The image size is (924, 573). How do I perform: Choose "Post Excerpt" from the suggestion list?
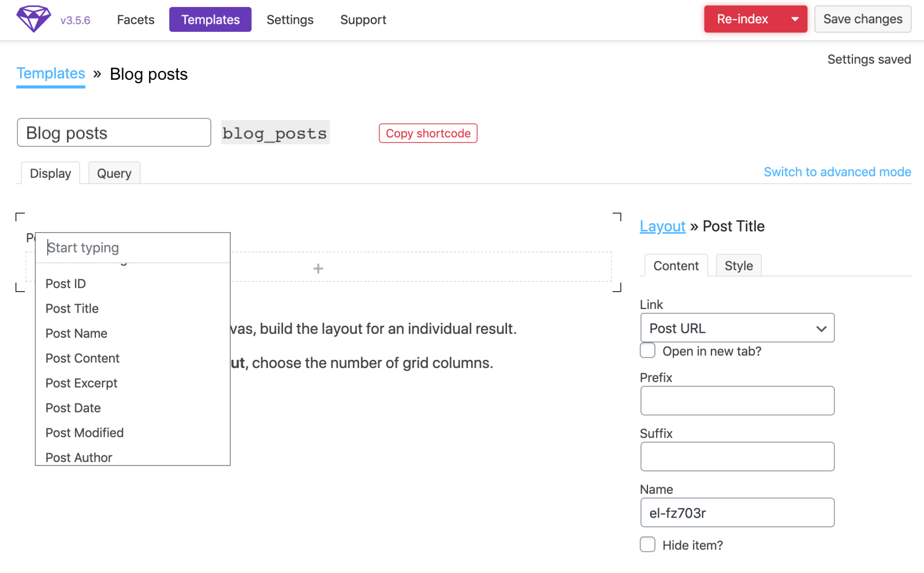pos(81,382)
